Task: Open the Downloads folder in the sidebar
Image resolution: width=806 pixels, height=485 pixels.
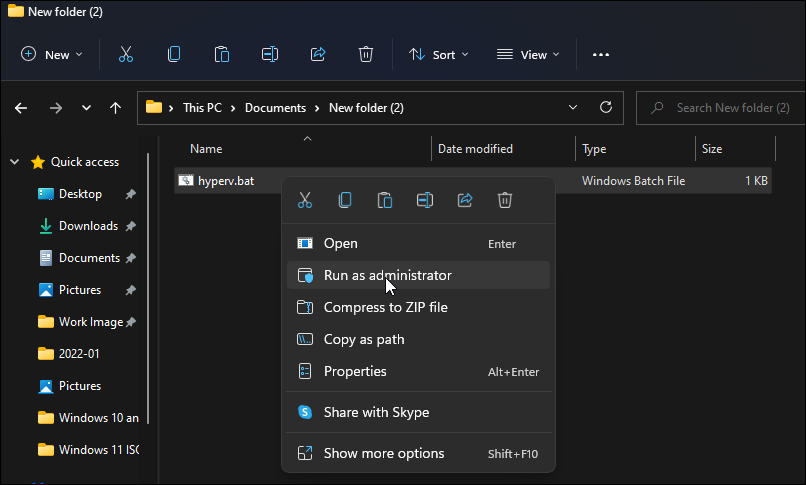Action: [x=88, y=226]
